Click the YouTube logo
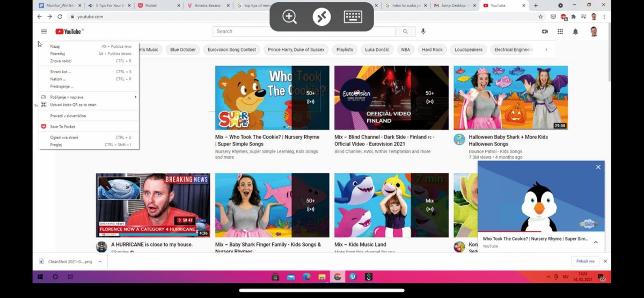The width and height of the screenshot is (644, 298). [x=69, y=32]
